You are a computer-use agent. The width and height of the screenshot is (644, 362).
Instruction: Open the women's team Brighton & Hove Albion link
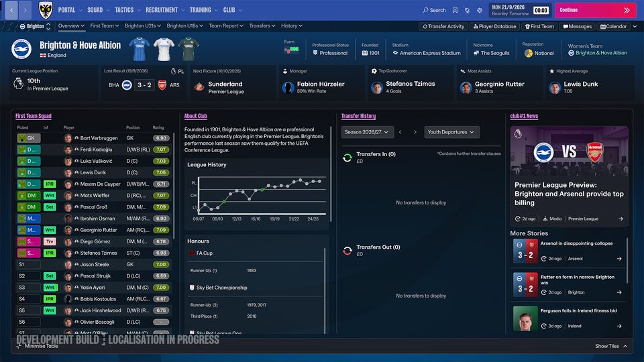(598, 53)
